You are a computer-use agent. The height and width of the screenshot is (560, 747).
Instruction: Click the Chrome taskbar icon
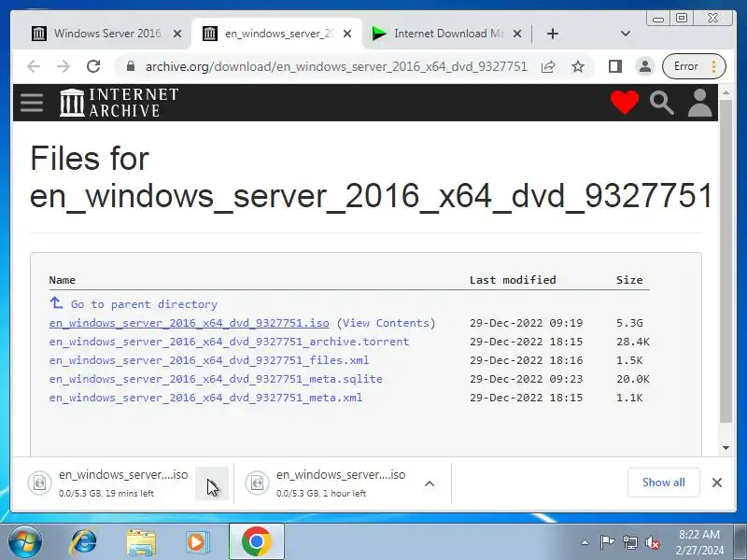click(x=256, y=542)
